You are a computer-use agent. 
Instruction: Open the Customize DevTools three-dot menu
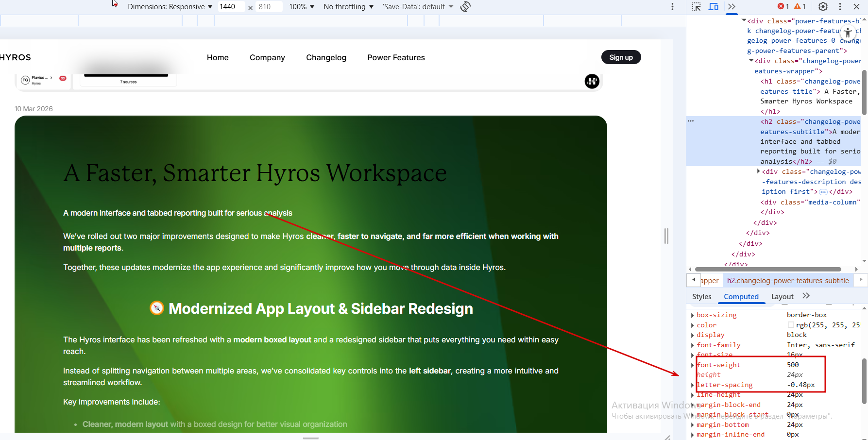pos(840,7)
